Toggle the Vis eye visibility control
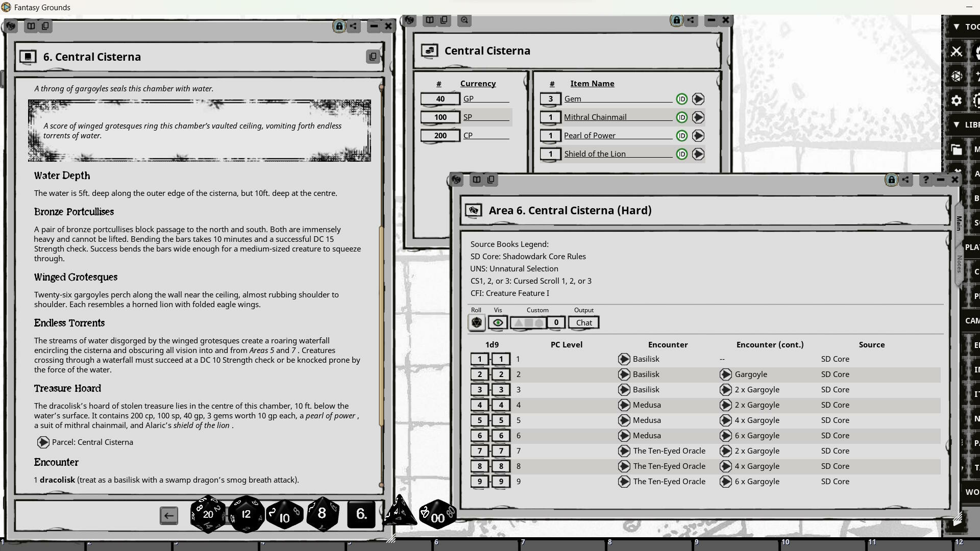 coord(498,322)
